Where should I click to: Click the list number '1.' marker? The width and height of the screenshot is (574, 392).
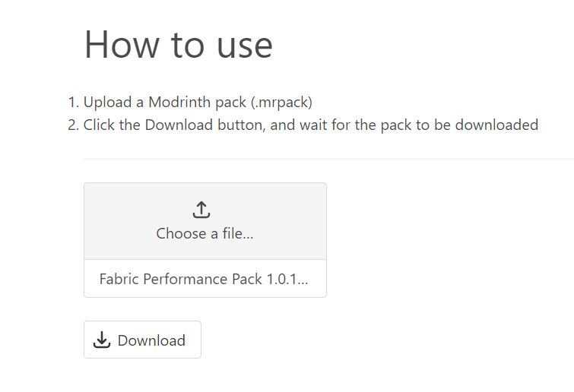(x=73, y=102)
